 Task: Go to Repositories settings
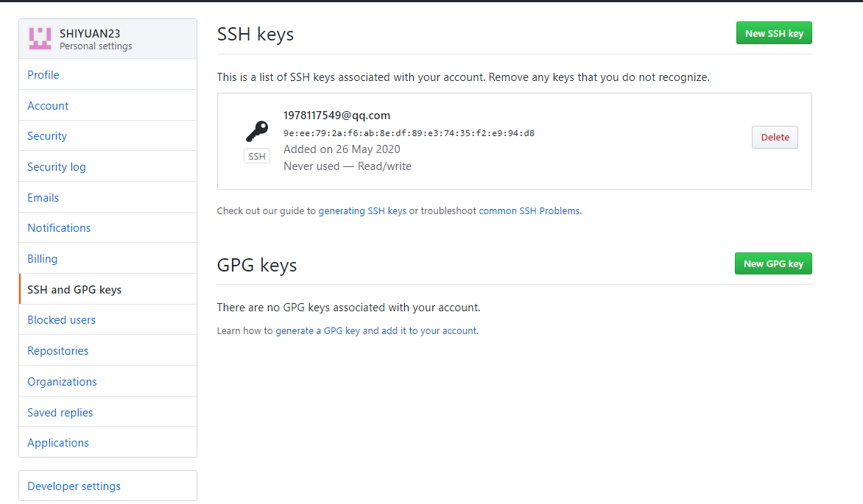pos(58,351)
